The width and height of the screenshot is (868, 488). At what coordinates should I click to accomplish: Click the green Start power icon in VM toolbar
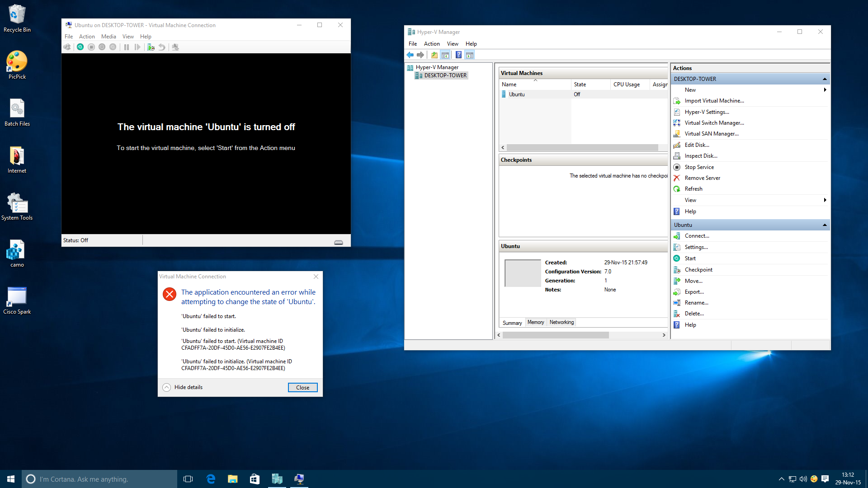coord(80,47)
